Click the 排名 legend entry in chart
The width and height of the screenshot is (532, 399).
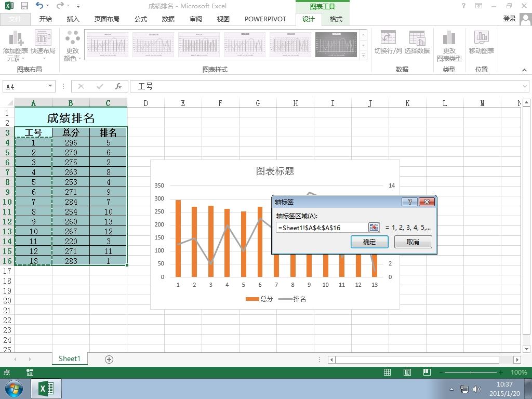[x=292, y=299]
